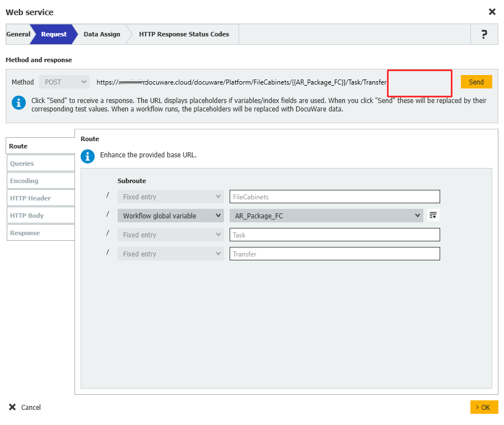This screenshot has height=425, width=504.
Task: Confirm with the OK button
Action: tap(484, 407)
